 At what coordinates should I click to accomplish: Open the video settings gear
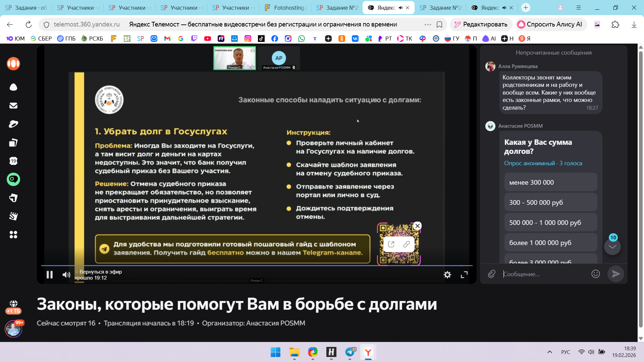(447, 275)
